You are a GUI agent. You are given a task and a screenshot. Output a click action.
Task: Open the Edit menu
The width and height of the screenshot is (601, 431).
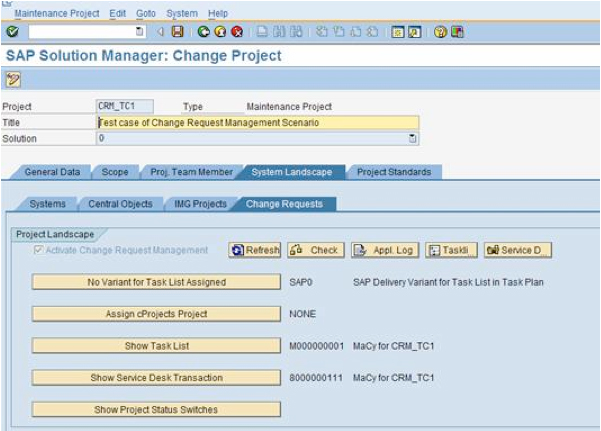click(117, 13)
